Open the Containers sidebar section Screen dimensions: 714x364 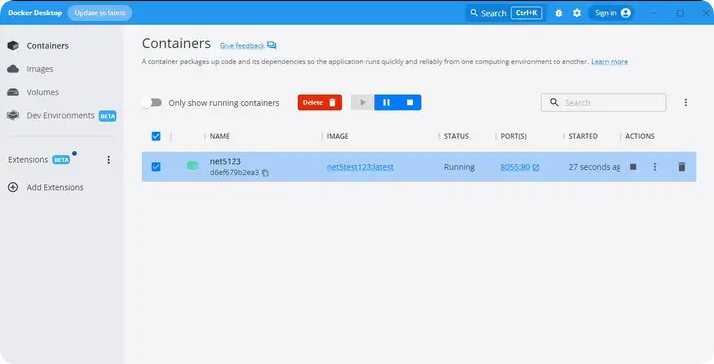[x=38, y=46]
